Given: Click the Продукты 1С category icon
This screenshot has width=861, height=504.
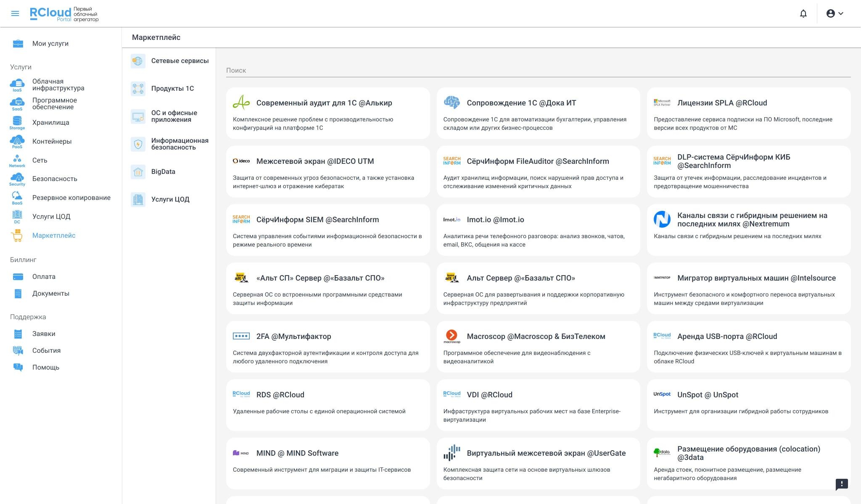Looking at the screenshot, I should tap(138, 89).
